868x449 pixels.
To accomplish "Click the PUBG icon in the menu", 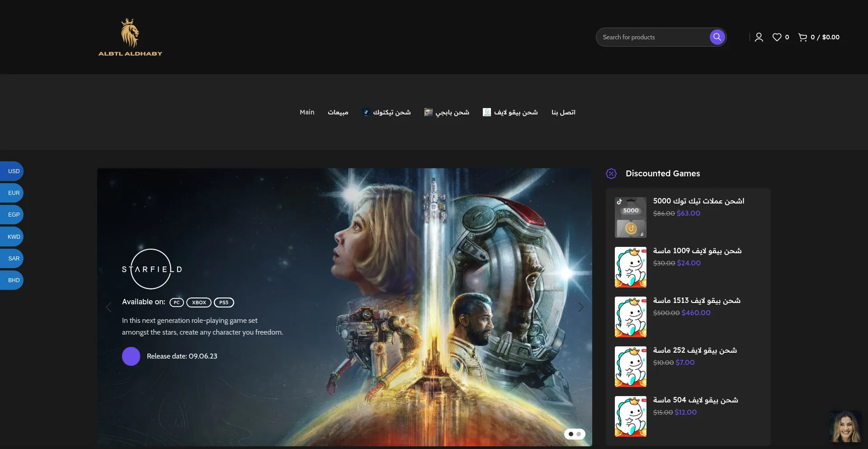I will [428, 112].
